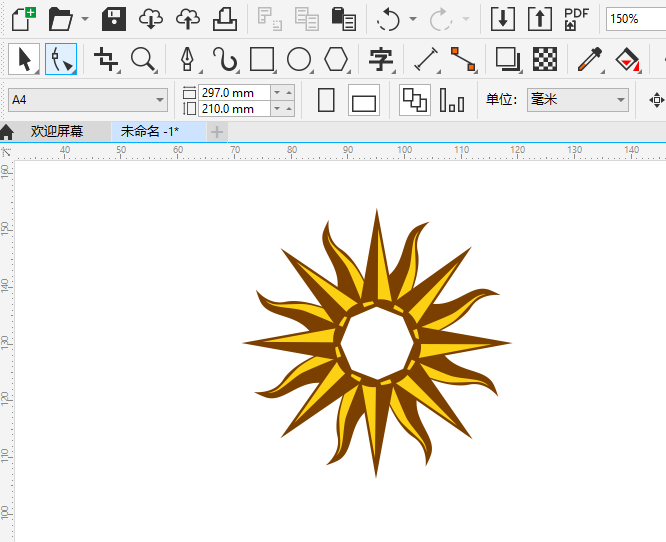Switch to the 欢迎屏幕 tab

click(x=57, y=132)
